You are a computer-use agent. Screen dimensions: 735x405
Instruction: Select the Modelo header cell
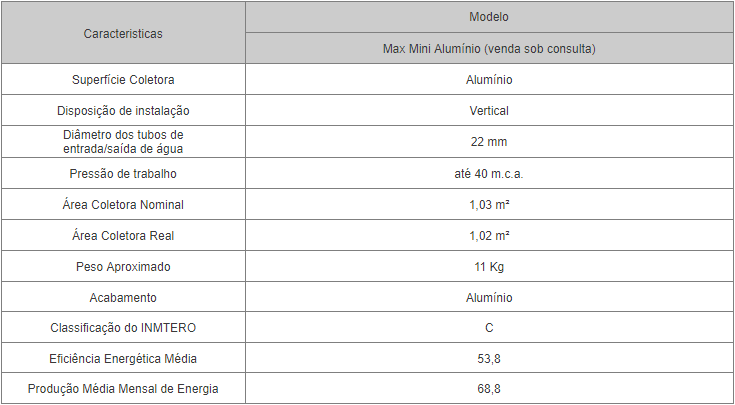coord(489,17)
